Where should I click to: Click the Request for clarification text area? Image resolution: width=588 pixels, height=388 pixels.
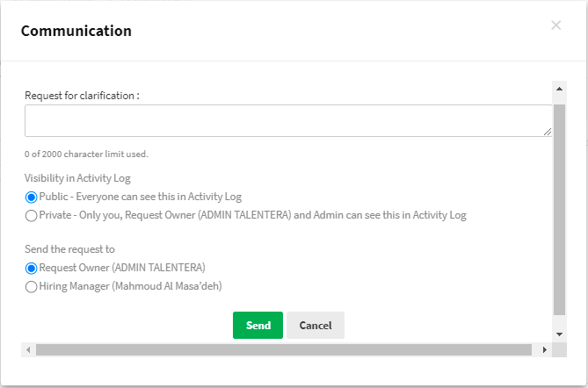point(287,121)
